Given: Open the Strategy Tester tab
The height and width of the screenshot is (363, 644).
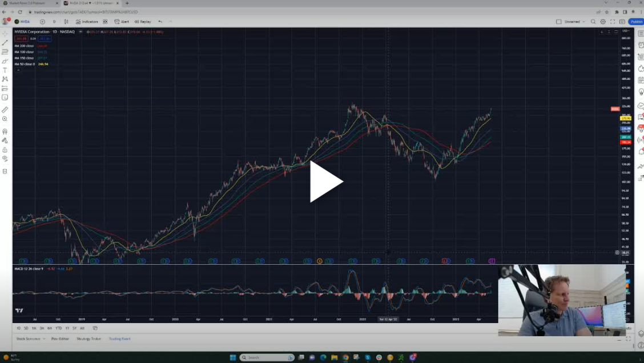Looking at the screenshot, I should pyautogui.click(x=88, y=339).
